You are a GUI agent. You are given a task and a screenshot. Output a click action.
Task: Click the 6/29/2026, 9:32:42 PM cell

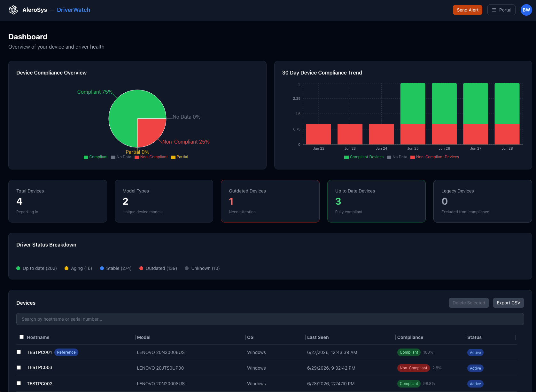pos(331,368)
